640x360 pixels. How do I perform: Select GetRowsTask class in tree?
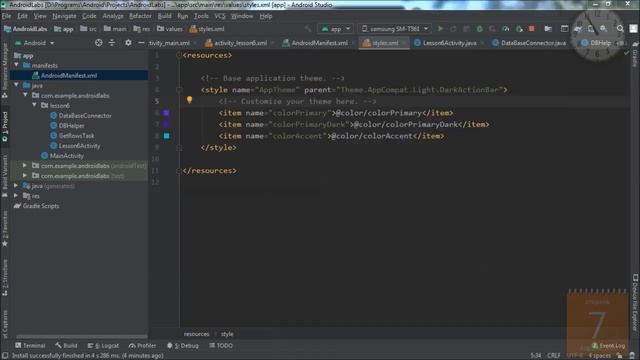click(x=76, y=136)
